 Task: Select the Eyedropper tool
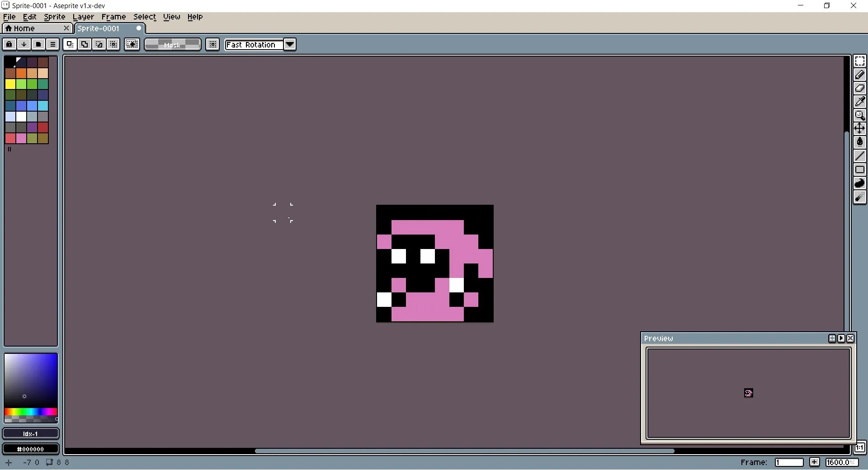pos(859,102)
